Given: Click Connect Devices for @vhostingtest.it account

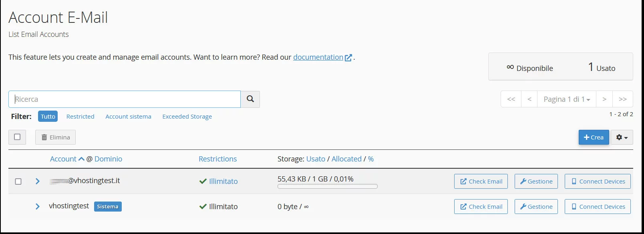Looking at the screenshot, I should pos(598,181).
